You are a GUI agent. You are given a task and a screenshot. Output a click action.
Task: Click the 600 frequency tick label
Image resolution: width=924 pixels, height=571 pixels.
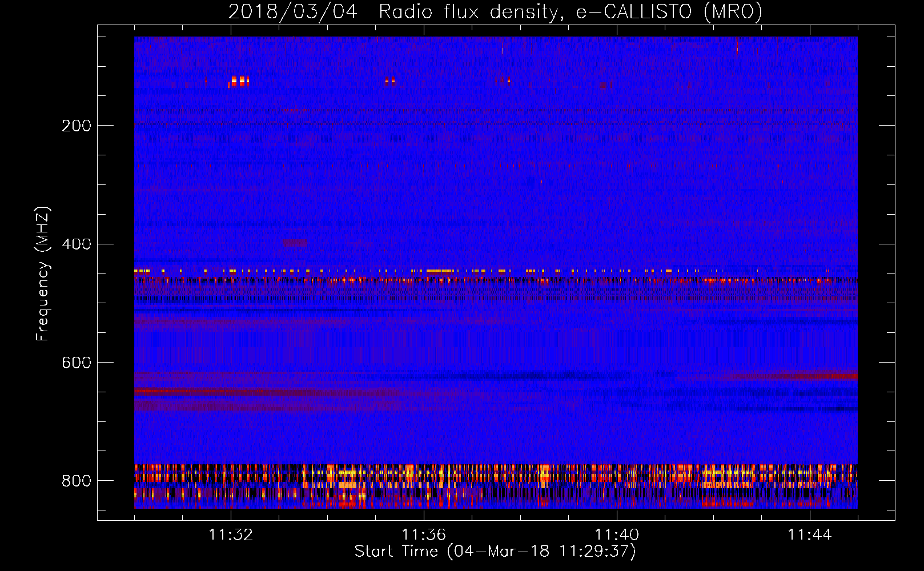[77, 363]
